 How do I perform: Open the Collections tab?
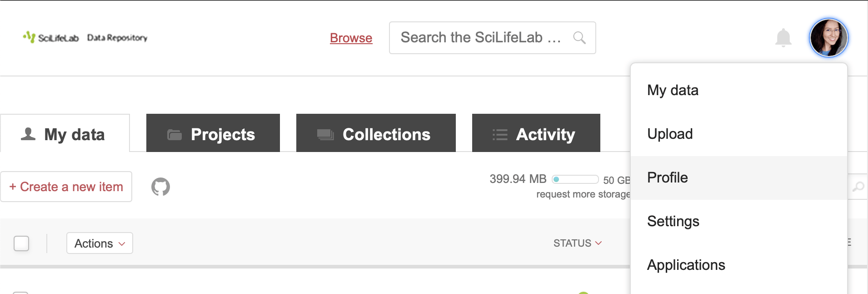point(376,134)
